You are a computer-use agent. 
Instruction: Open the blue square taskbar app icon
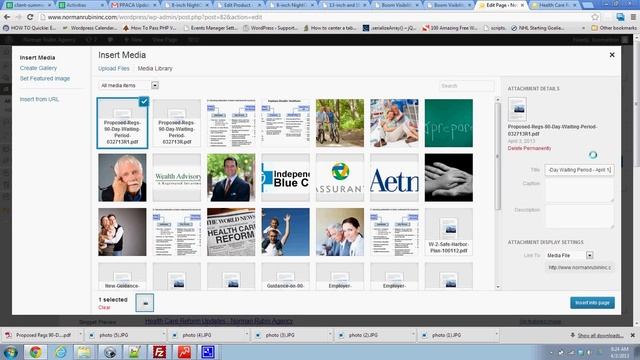coord(208,352)
